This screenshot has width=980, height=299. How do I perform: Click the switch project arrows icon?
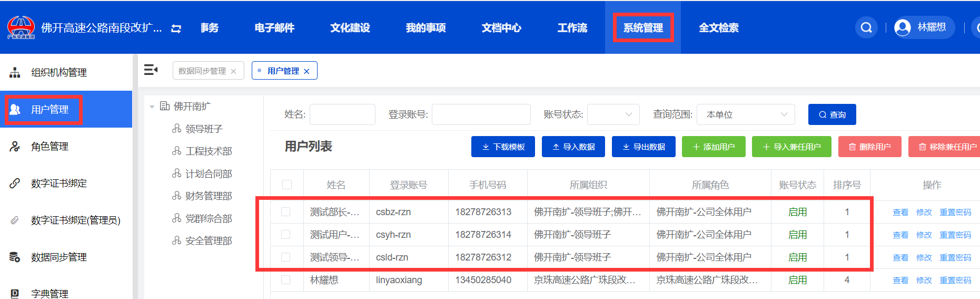pyautogui.click(x=176, y=28)
